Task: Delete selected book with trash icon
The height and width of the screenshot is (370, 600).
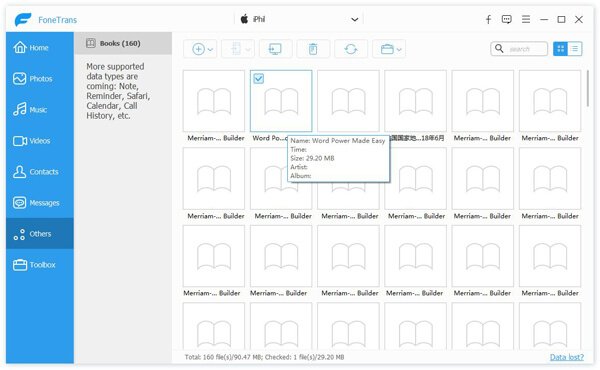Action: [x=313, y=49]
